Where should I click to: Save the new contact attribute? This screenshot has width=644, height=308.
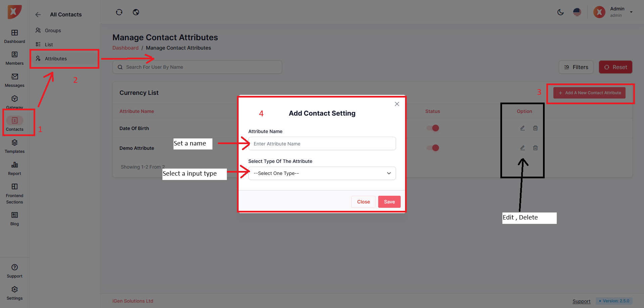pos(389,202)
